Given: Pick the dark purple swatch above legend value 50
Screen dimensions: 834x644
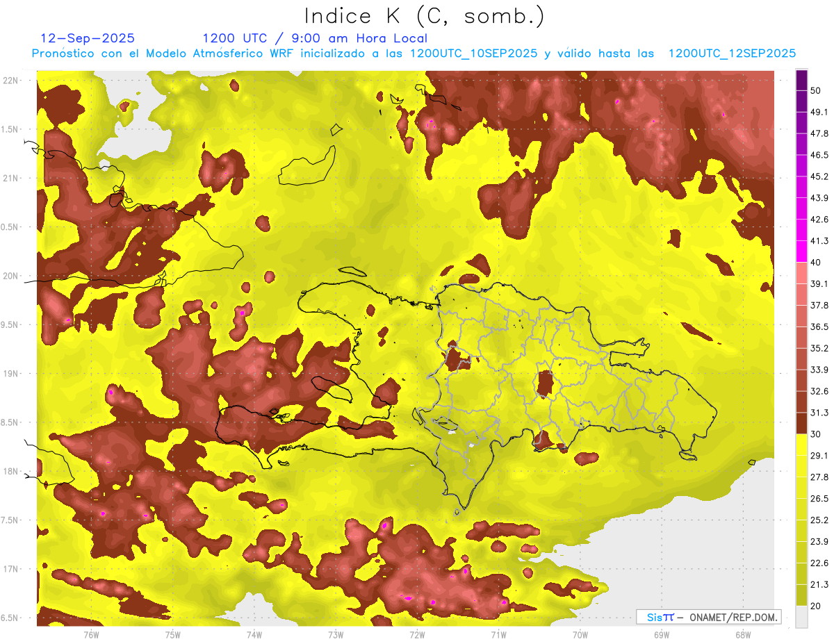Looking at the screenshot, I should pos(801,80).
